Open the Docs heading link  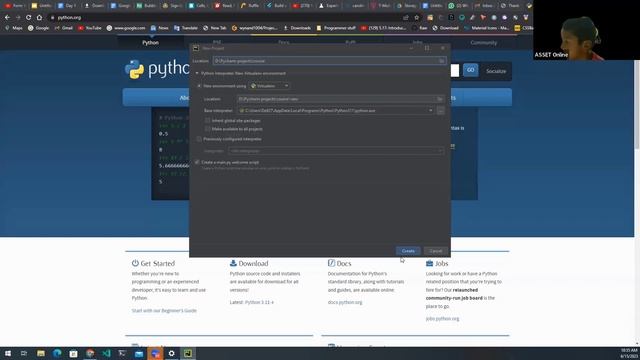click(340, 264)
